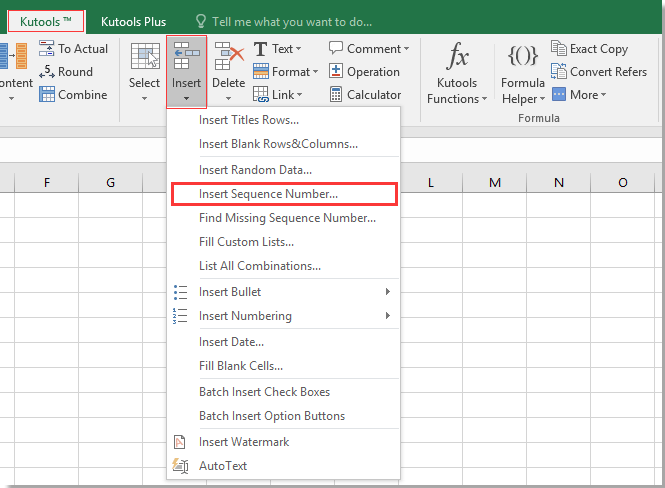The width and height of the screenshot is (665, 488).
Task: Switch to the Kutools Plus tab
Action: [134, 22]
